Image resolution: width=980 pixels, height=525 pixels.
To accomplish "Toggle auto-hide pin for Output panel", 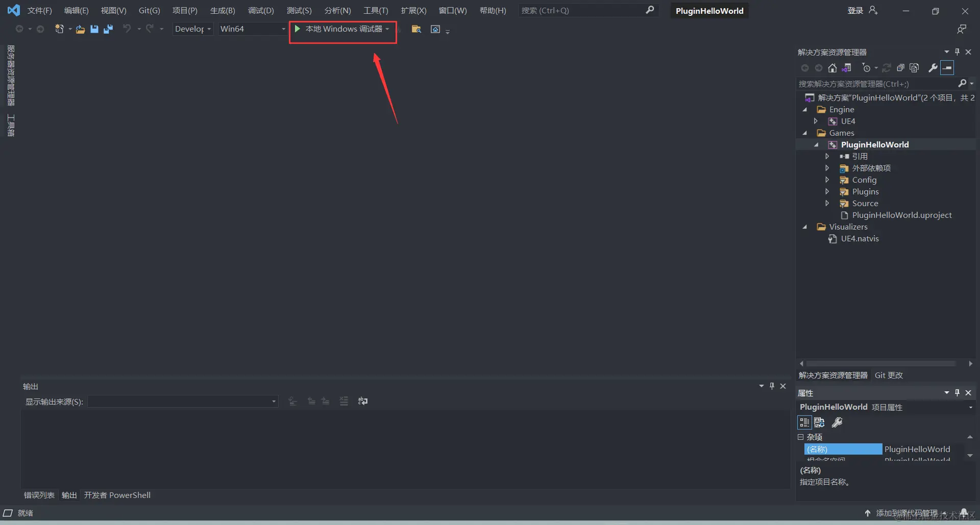I will tap(772, 386).
